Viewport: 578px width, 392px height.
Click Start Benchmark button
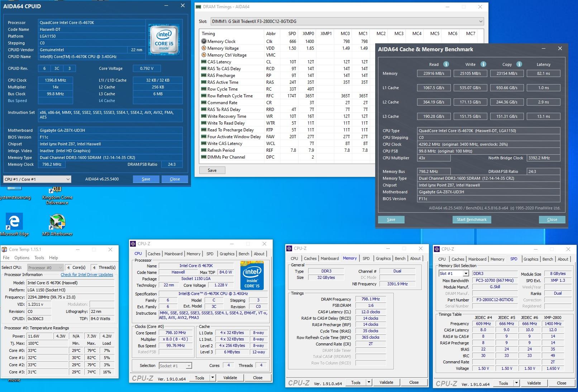(472, 219)
